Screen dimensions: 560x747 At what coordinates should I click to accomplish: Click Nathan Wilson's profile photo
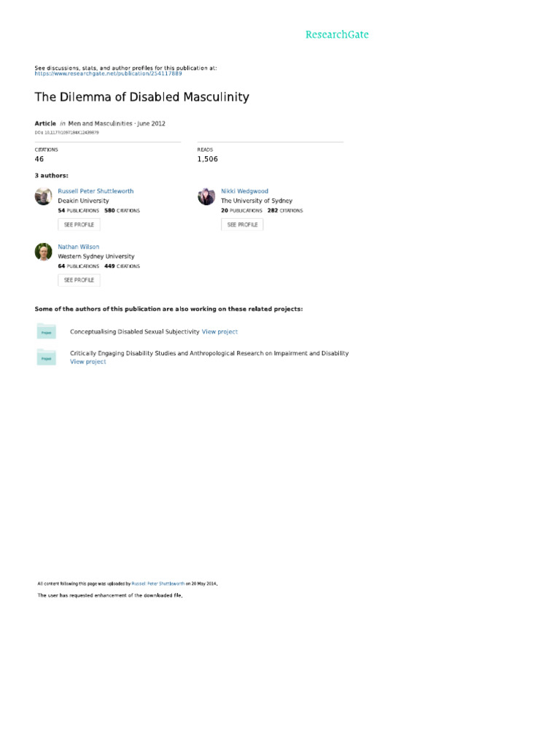coord(44,252)
